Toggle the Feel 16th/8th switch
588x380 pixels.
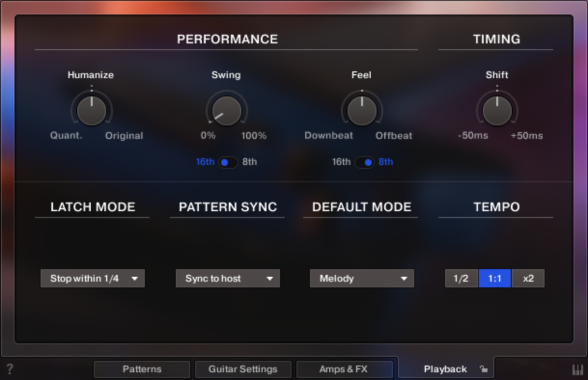(364, 162)
